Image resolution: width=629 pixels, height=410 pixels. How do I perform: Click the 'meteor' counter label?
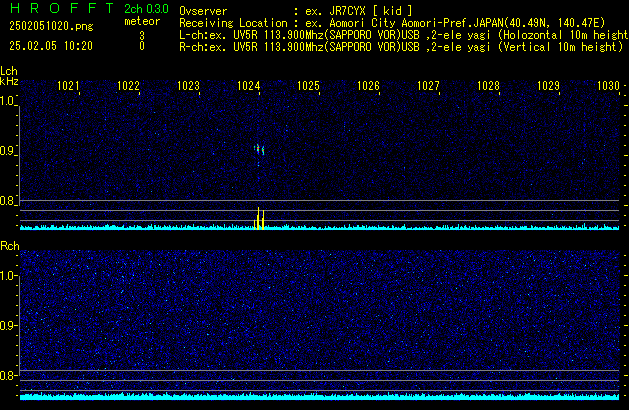(x=142, y=21)
